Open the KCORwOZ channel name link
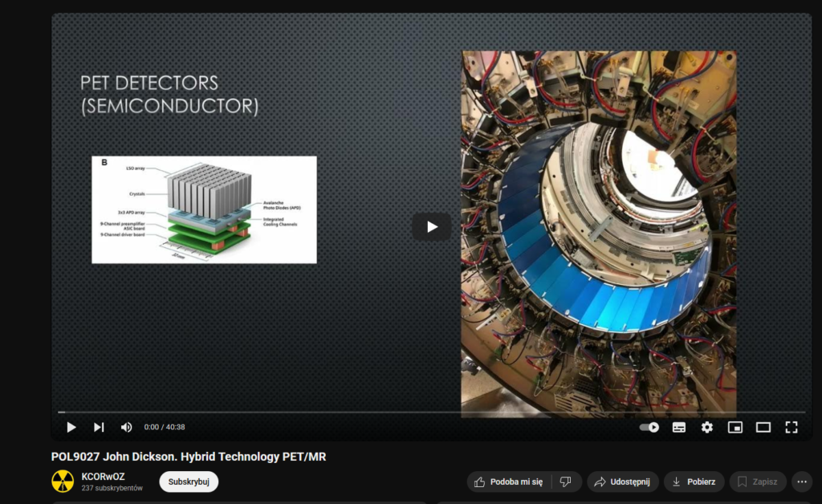Screen dimensions: 822x504 pos(103,476)
